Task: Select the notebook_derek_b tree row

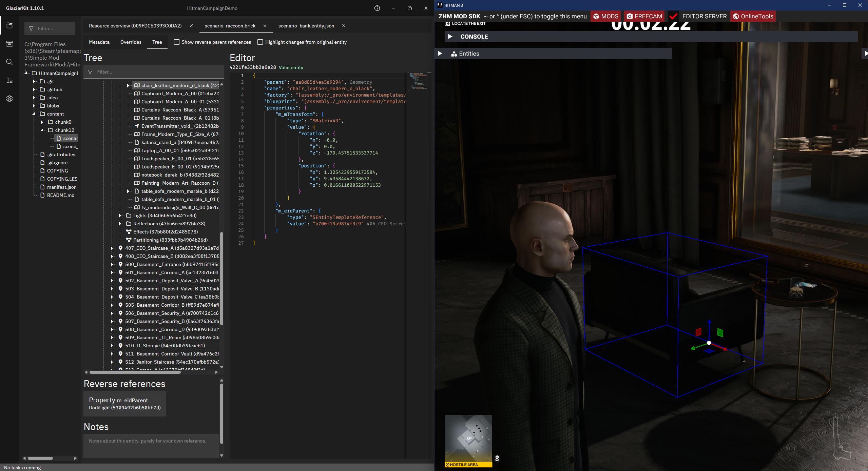Action: click(x=176, y=175)
